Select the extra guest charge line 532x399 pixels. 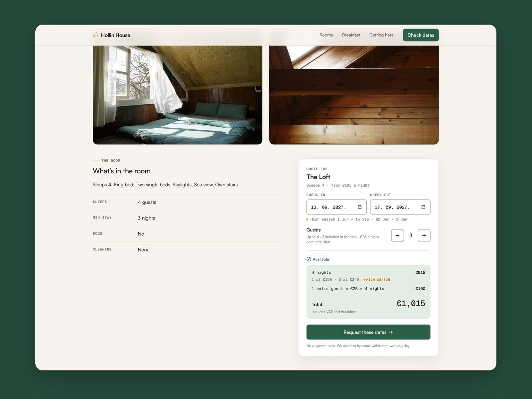tap(348, 289)
